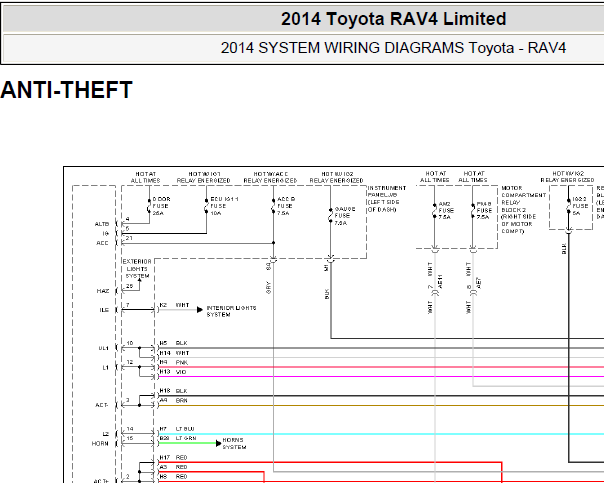The width and height of the screenshot is (604, 483).
Task: Click the 'H8 RED' wire label
Action: 173,477
